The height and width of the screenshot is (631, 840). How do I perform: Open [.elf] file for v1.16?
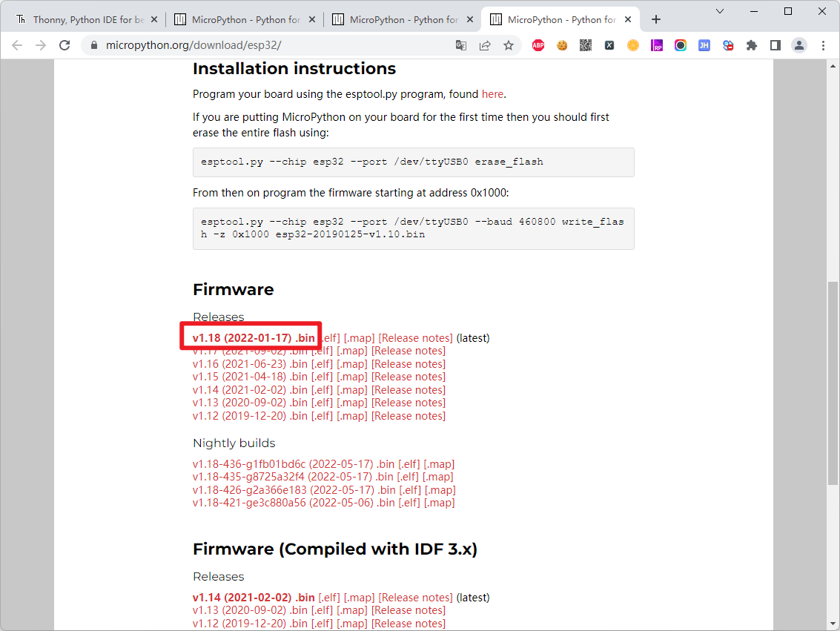tap(322, 364)
